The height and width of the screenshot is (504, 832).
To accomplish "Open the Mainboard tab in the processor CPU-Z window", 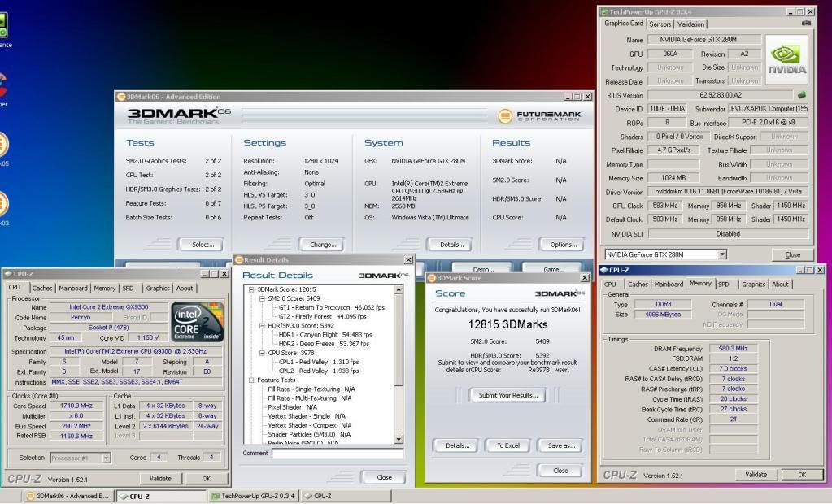I will (73, 288).
